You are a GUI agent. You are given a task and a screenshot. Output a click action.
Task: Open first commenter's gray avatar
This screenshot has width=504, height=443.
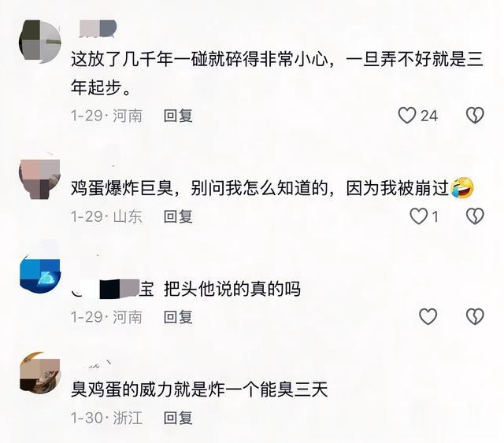(x=40, y=42)
